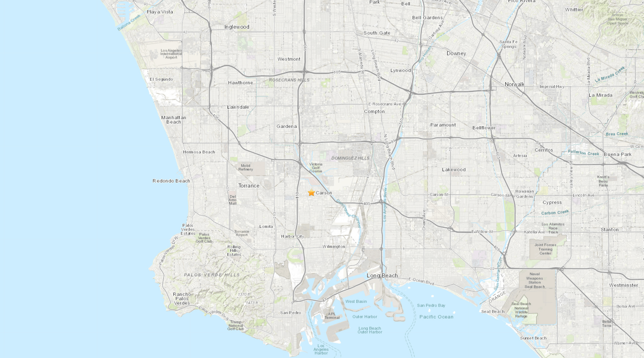The width and height of the screenshot is (644, 358).
Task: Click the Knott's Berry Farm label
Action: click(603, 181)
